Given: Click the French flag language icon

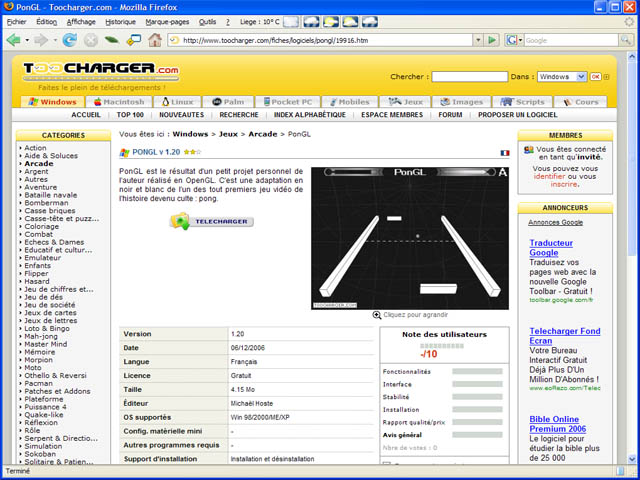Looking at the screenshot, I should 505,153.
